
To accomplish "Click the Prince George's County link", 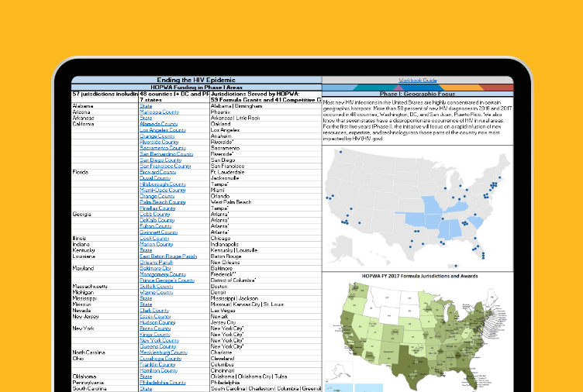I will click(167, 280).
